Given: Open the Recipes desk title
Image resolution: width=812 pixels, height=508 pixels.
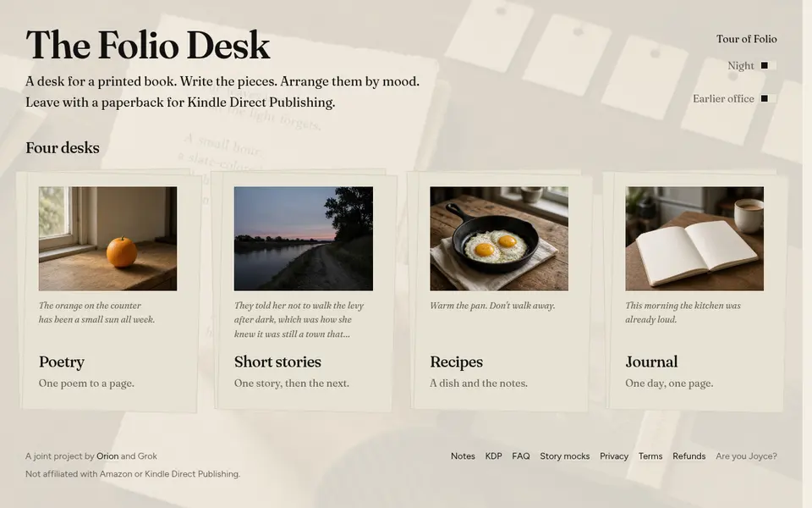Looking at the screenshot, I should point(456,362).
